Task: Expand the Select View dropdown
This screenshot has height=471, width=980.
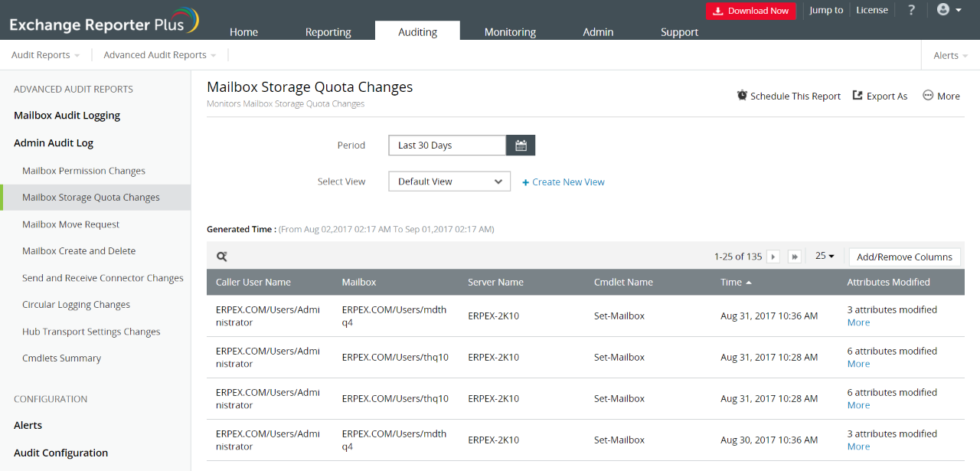Action: (449, 182)
